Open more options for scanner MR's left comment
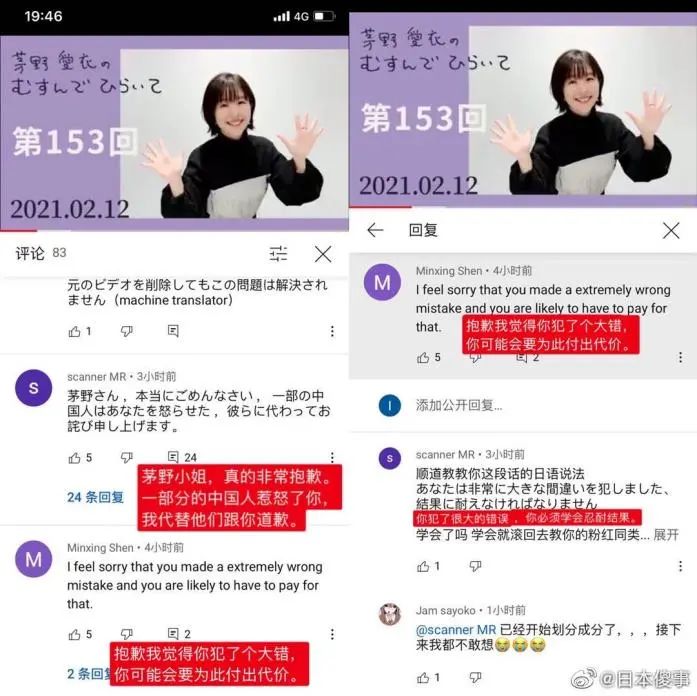 coord(332,457)
